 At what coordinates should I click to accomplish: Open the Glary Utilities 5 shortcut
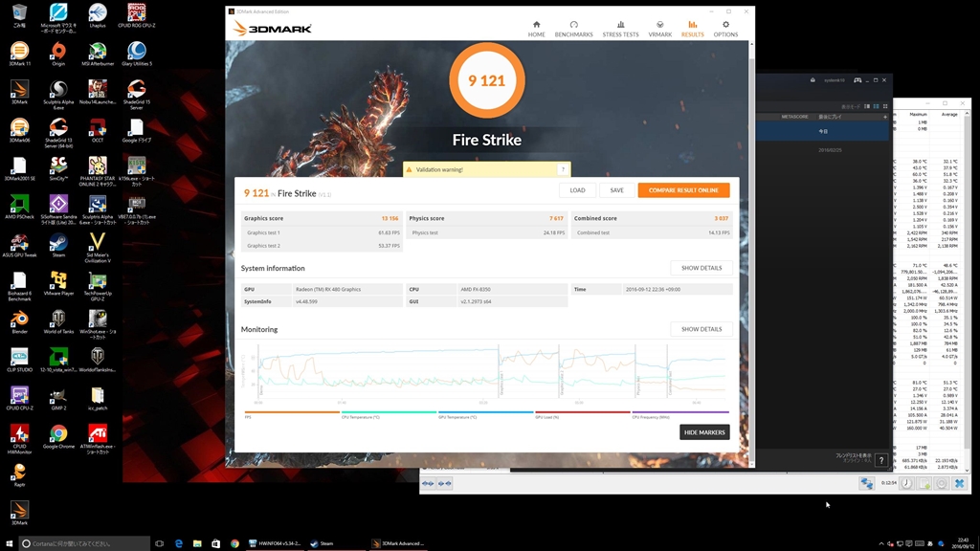click(136, 54)
